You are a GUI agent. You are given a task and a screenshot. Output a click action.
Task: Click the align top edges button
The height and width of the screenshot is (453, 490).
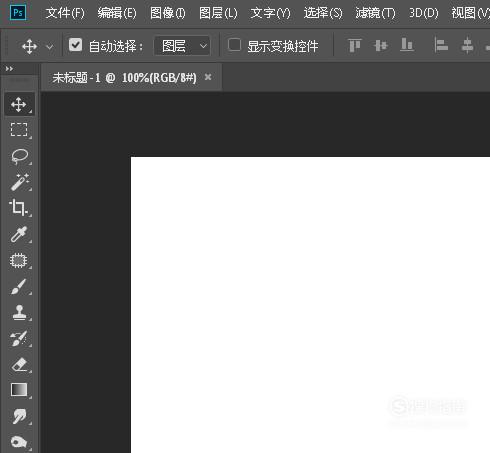354,45
